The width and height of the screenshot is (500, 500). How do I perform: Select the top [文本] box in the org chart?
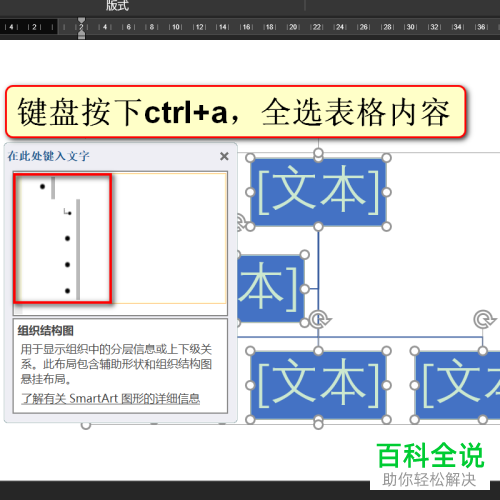(x=318, y=192)
